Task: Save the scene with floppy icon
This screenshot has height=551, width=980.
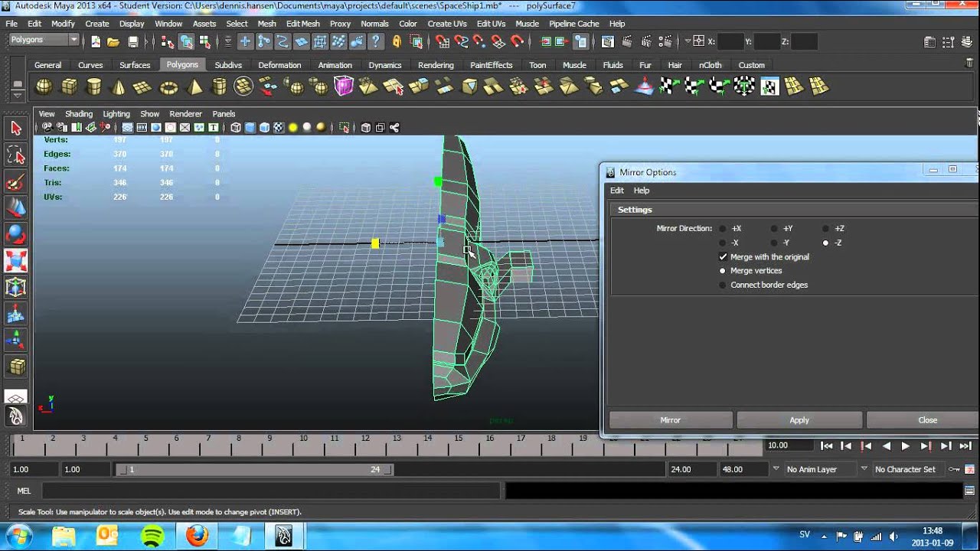Action: point(132,42)
